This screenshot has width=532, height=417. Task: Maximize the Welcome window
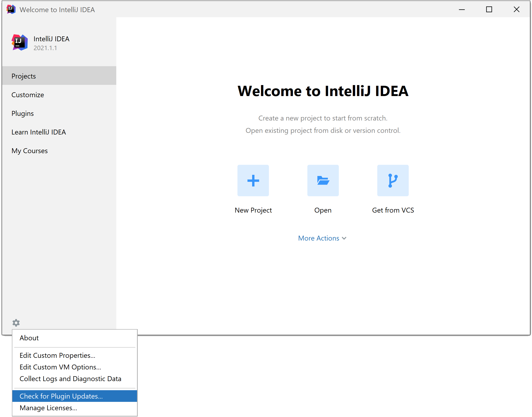pyautogui.click(x=489, y=10)
